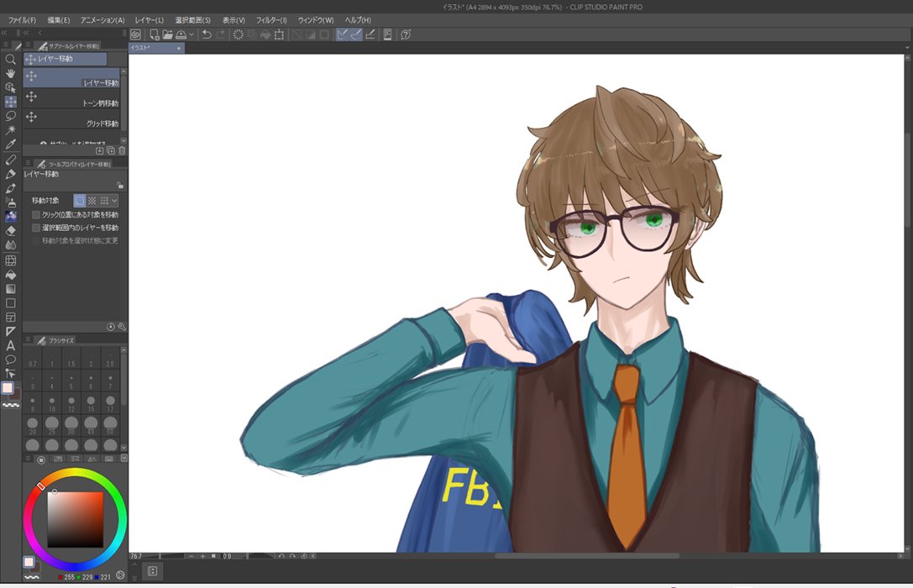Select the Operation object tool
The height and width of the screenshot is (588, 913).
coord(10,87)
